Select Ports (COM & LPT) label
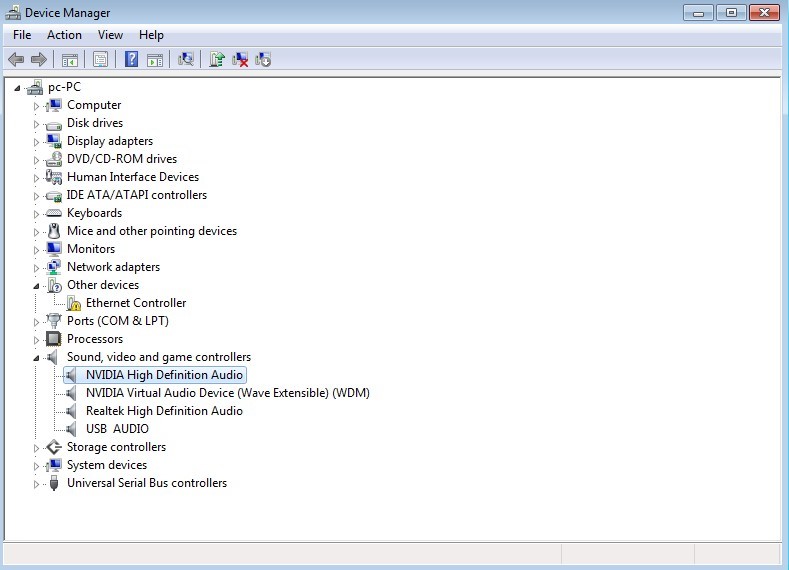 click(118, 321)
